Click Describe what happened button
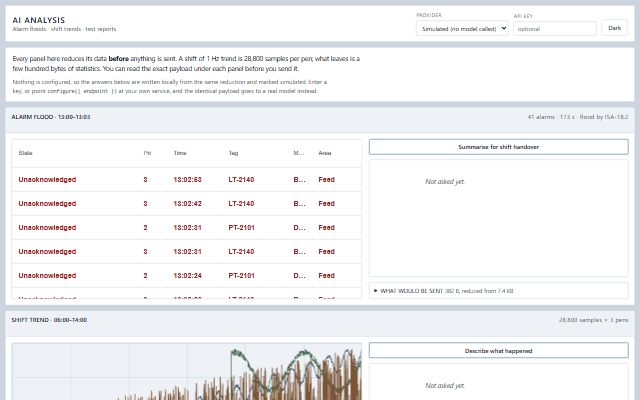This screenshot has width=640, height=400. (498, 351)
